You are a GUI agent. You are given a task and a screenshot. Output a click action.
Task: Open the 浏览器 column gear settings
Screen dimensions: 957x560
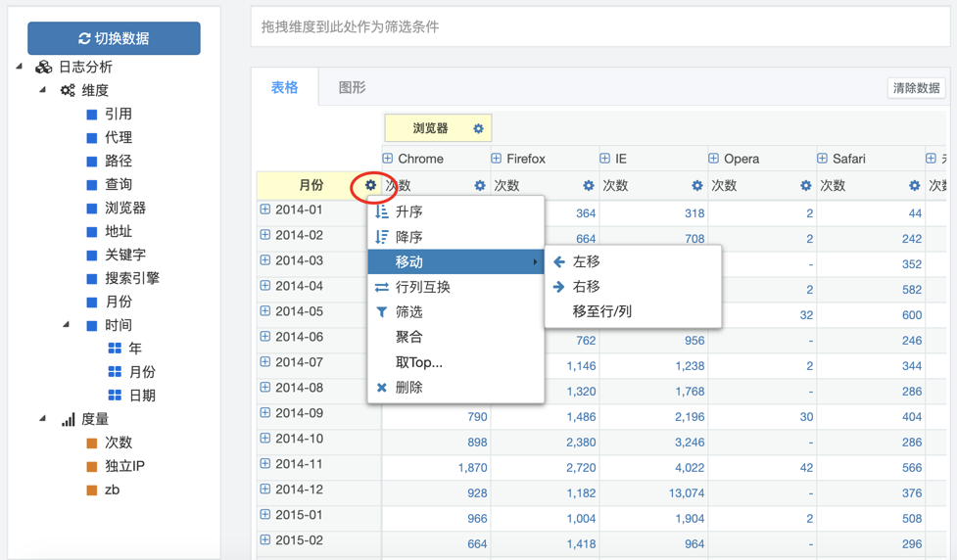pyautogui.click(x=478, y=128)
